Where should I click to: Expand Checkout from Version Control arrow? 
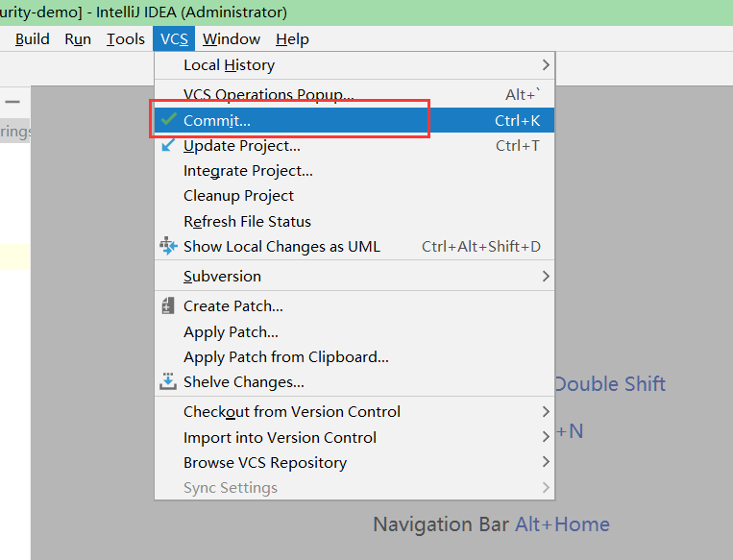pyautogui.click(x=545, y=411)
